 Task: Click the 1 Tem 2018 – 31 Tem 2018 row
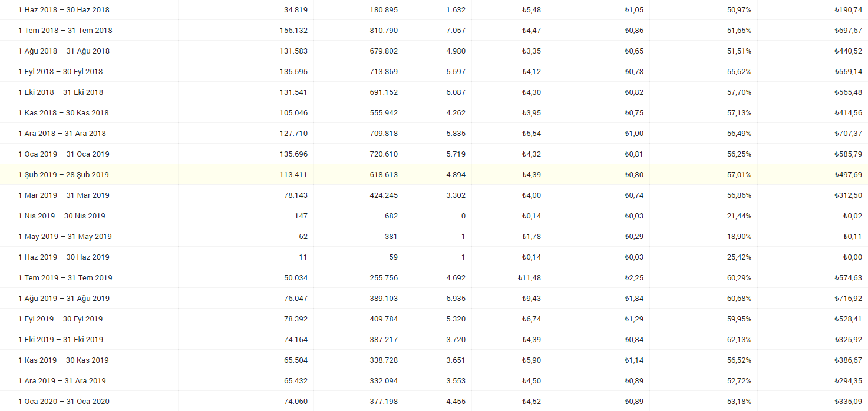click(x=434, y=30)
